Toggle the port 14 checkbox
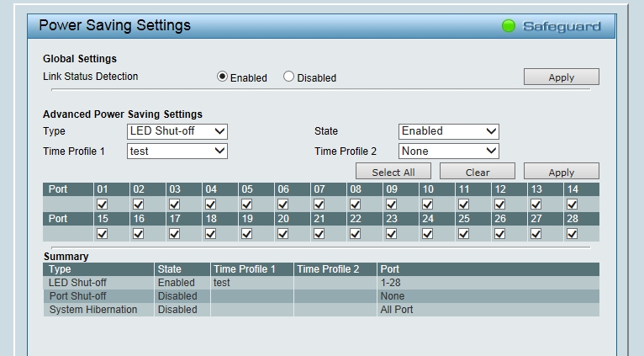This screenshot has width=644, height=356. tap(572, 204)
